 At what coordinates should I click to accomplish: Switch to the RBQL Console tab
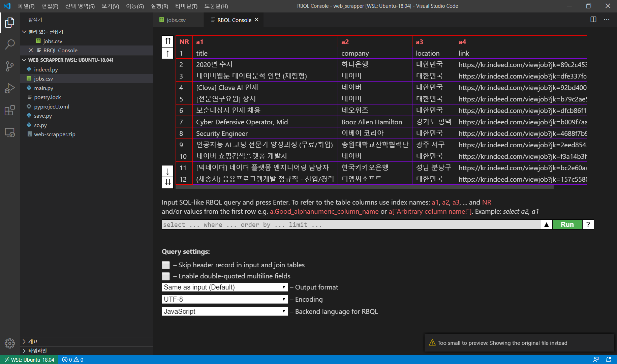click(x=234, y=20)
